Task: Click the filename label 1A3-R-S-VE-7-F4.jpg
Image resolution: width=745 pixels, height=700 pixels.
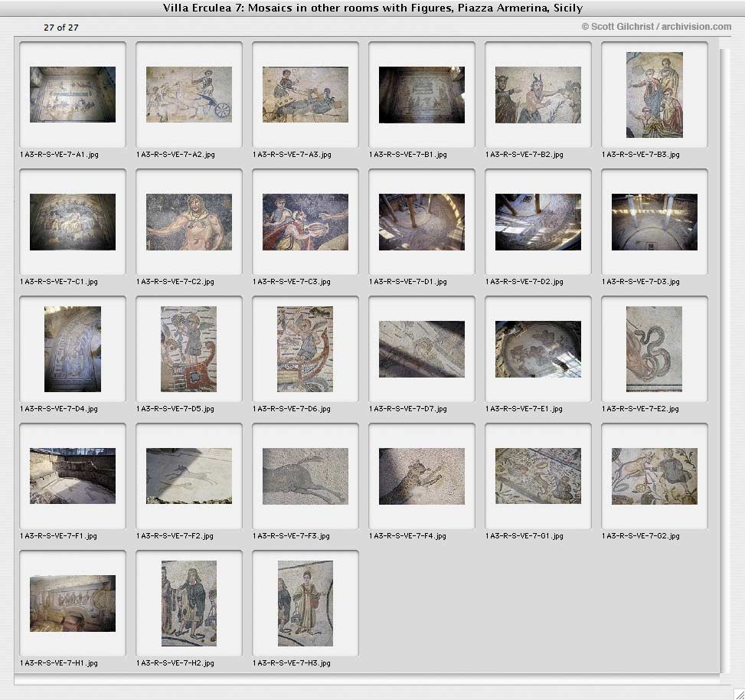Action: 407,536
